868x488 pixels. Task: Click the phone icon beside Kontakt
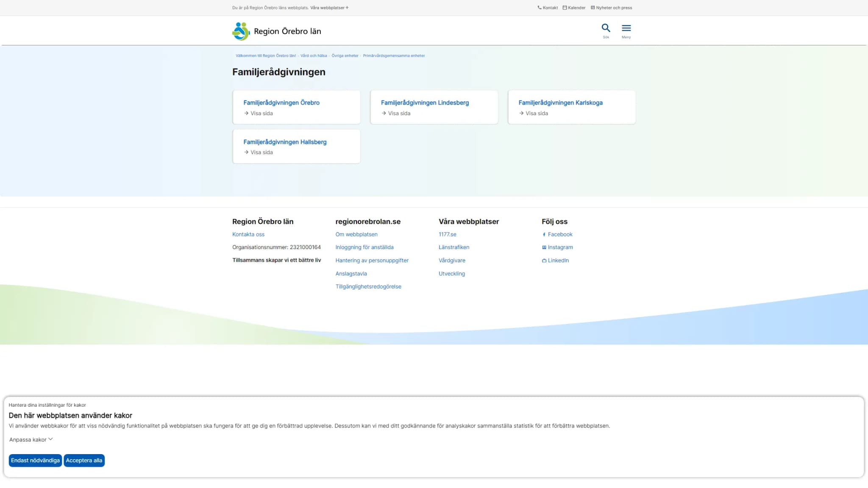(540, 8)
